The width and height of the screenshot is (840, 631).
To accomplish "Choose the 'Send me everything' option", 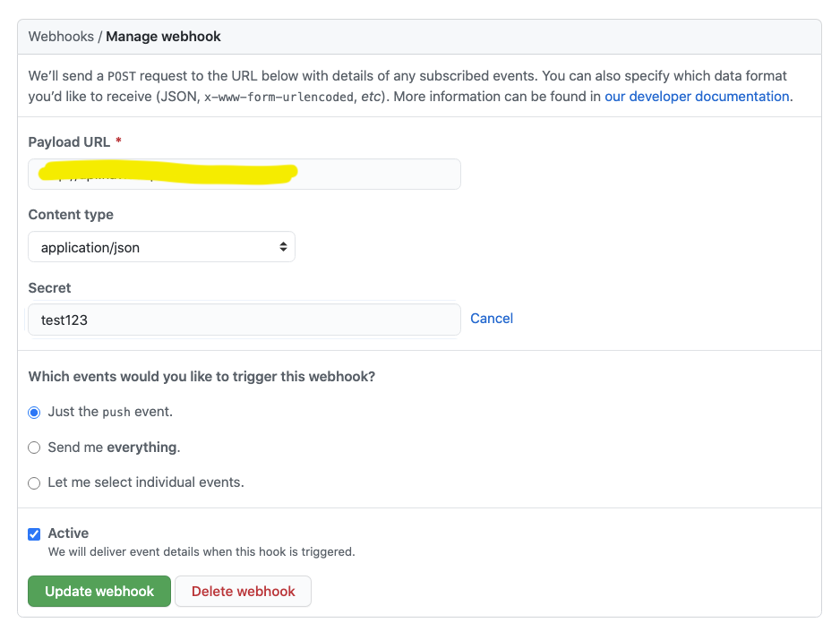I will pos(34,448).
